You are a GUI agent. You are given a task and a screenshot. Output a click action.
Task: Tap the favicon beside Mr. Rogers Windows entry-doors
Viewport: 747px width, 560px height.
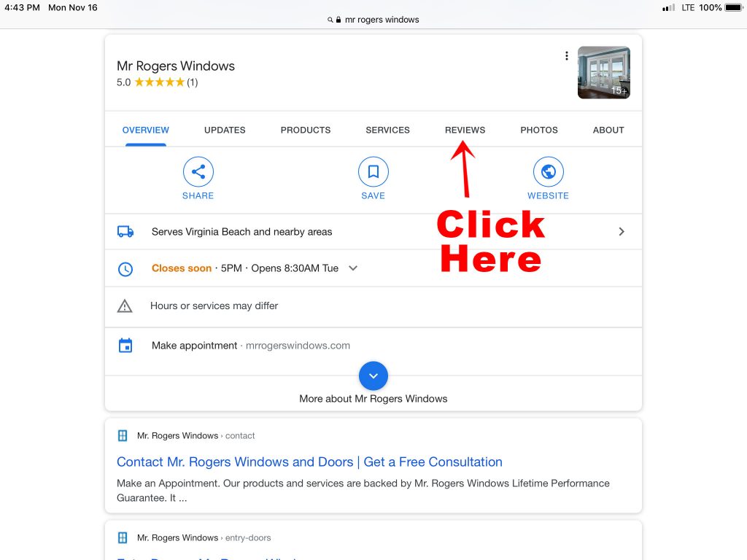123,537
